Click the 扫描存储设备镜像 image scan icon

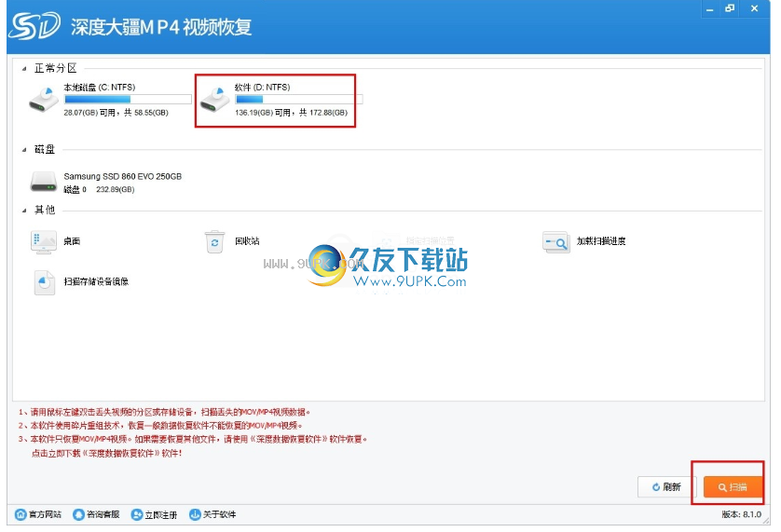(x=45, y=282)
